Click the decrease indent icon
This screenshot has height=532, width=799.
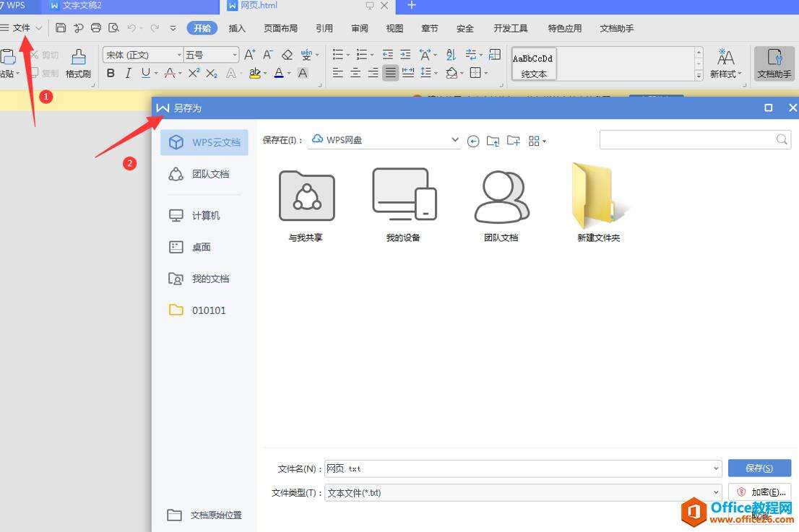coord(388,54)
